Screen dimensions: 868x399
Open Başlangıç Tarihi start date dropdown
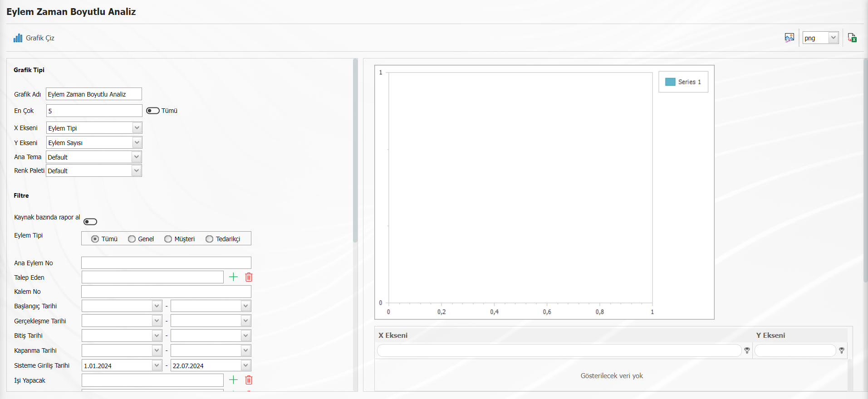[x=157, y=306]
